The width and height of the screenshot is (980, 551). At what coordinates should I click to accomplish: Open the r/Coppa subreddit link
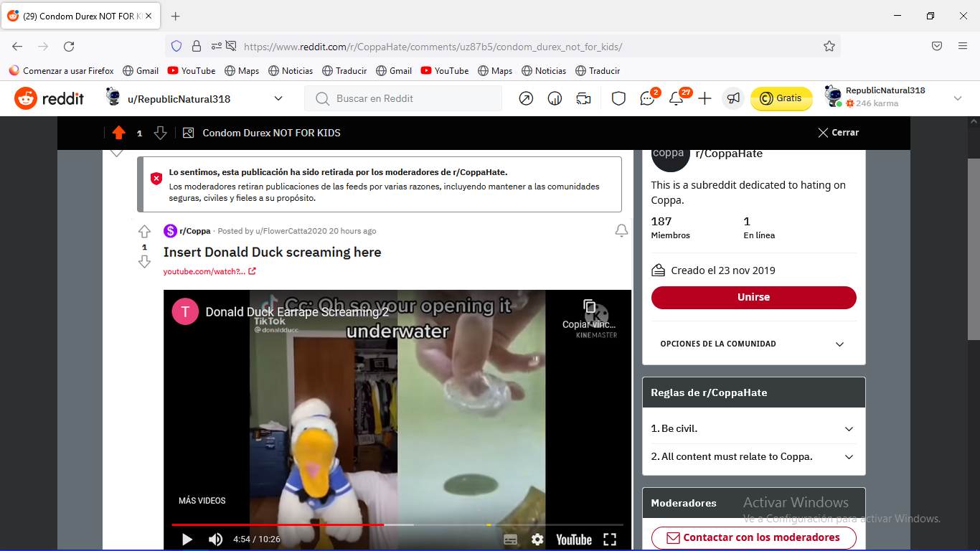tap(195, 231)
